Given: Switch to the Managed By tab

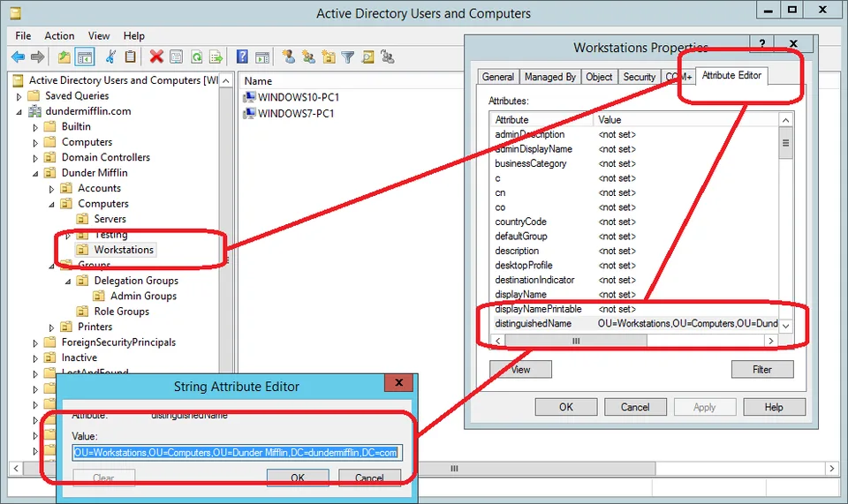Looking at the screenshot, I should pos(550,77).
